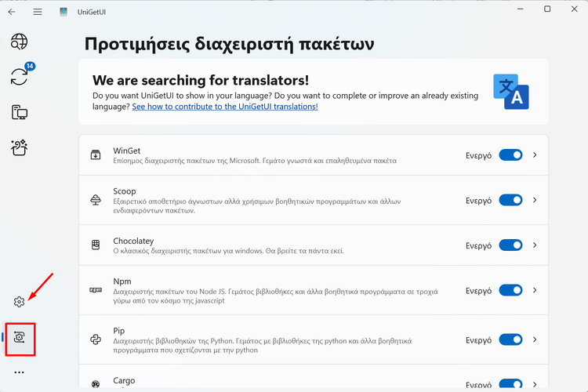Click the WinGet title text
This screenshot has height=392, width=588.
(127, 151)
